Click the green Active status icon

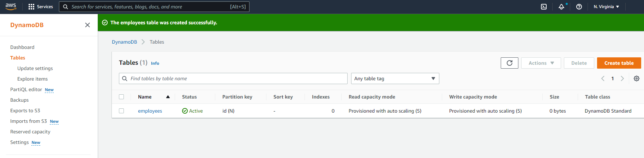coord(185,111)
